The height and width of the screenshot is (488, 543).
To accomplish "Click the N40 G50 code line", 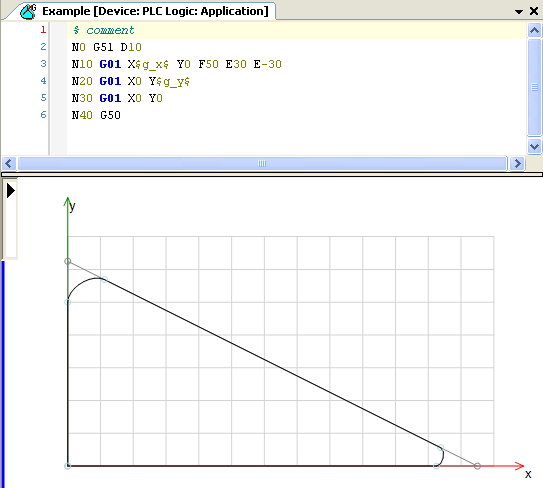I will point(96,115).
